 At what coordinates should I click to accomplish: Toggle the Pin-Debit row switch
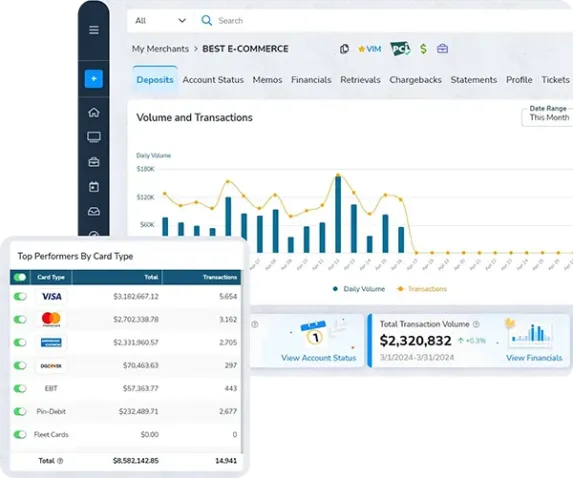(x=20, y=411)
